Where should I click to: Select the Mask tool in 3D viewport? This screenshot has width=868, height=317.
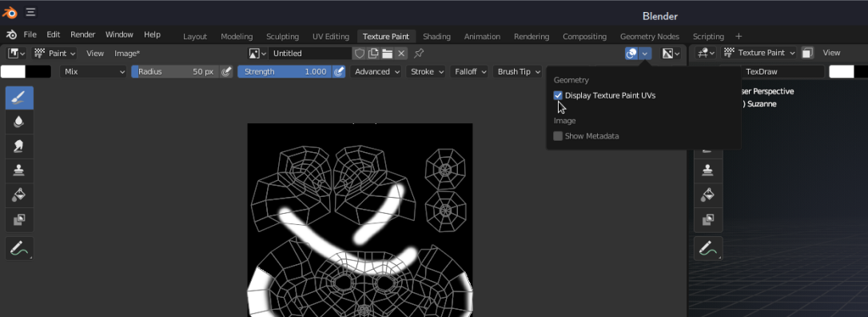708,219
